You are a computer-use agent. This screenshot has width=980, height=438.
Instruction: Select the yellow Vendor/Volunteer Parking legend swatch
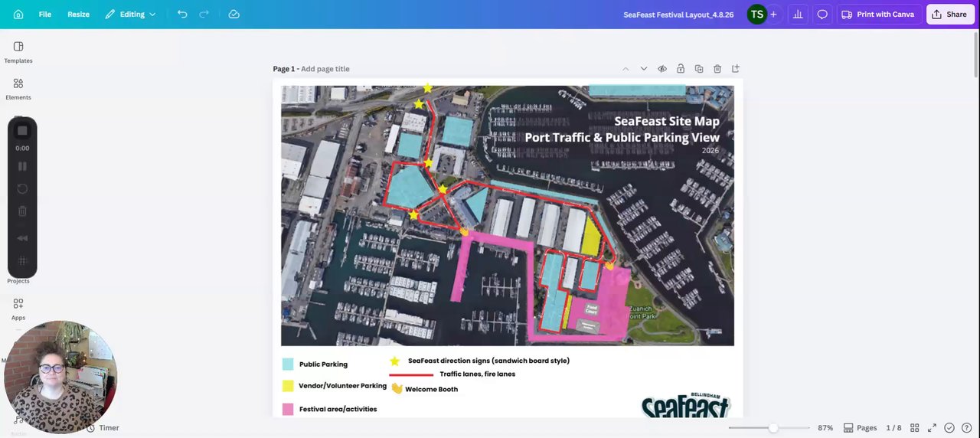288,386
